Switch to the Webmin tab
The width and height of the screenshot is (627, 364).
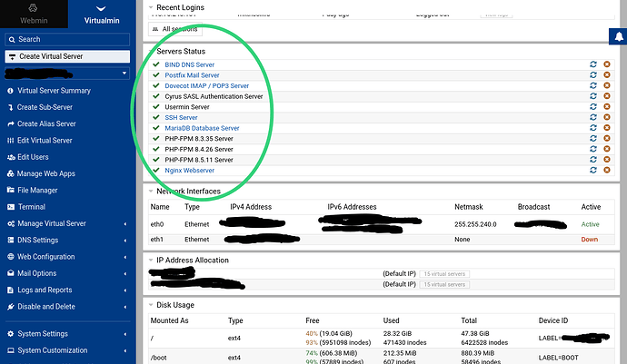click(34, 14)
